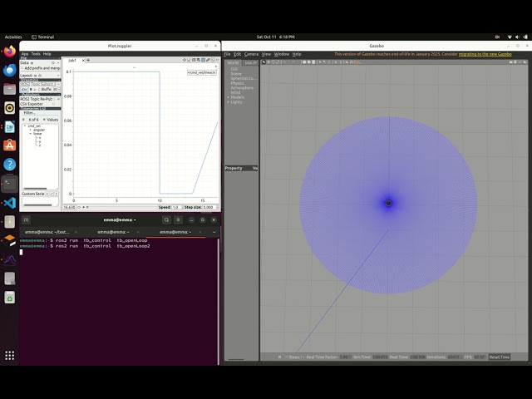Open the Gazebo plot window icon
532x399 pixels.
(520, 62)
